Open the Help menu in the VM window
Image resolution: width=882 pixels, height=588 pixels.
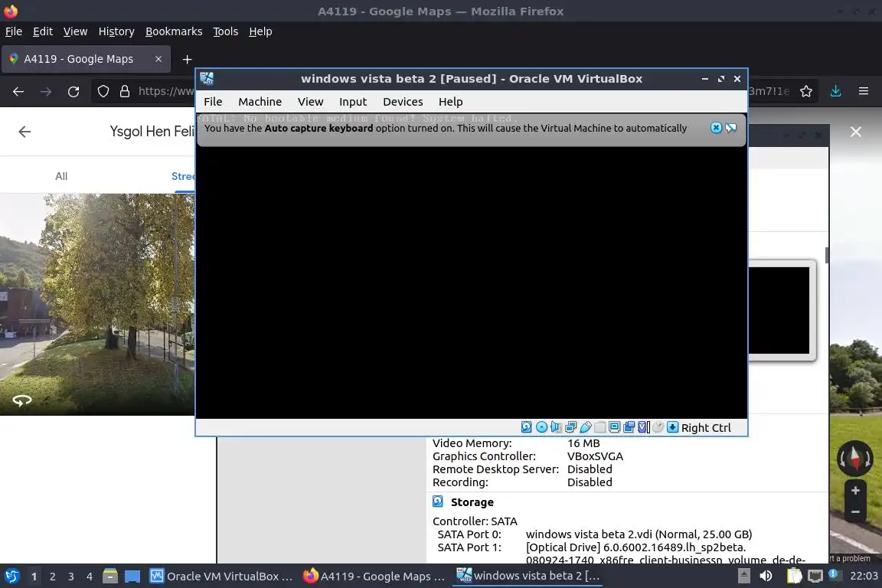coord(450,102)
